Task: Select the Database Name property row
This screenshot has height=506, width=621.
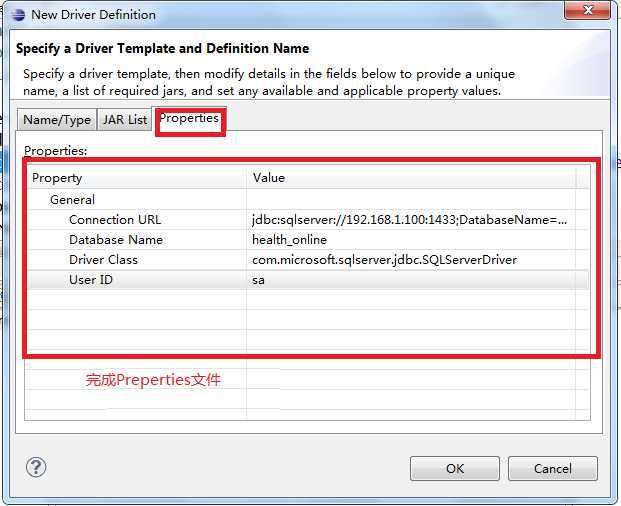Action: tap(308, 240)
